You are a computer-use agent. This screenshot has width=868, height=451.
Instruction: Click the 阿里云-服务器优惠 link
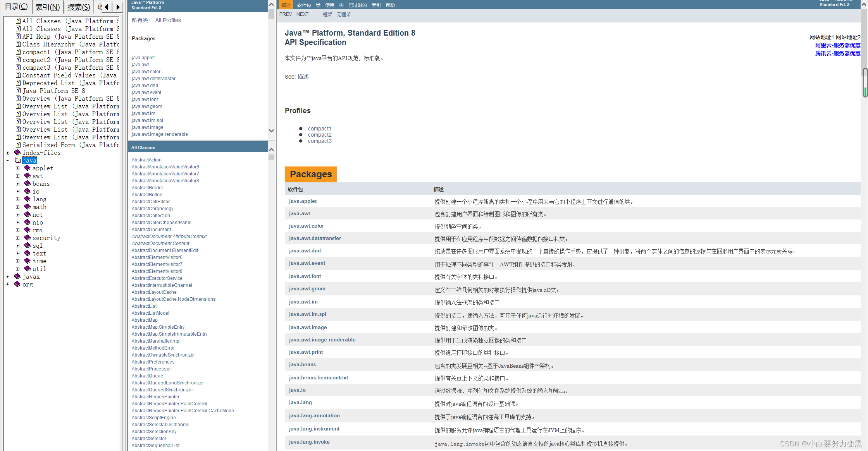coord(837,45)
